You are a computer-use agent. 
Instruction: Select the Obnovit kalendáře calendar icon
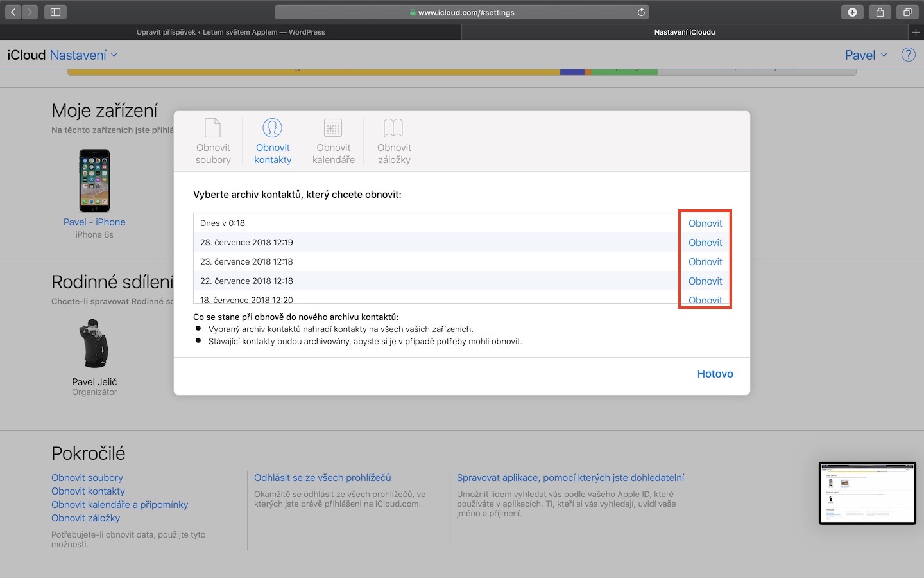[x=333, y=128]
